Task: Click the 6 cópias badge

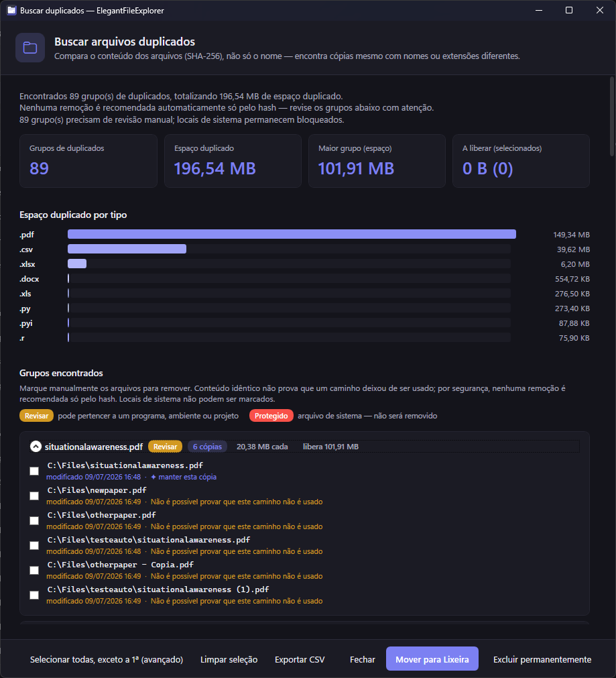Action: pyautogui.click(x=207, y=447)
